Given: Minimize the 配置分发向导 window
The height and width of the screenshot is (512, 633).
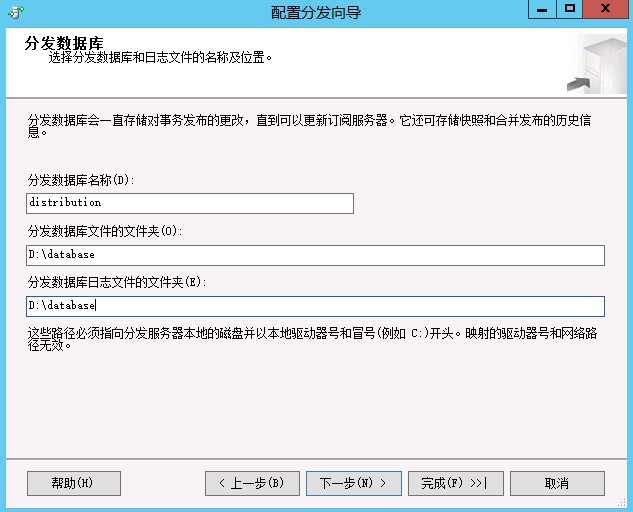Looking at the screenshot, I should click(541, 10).
